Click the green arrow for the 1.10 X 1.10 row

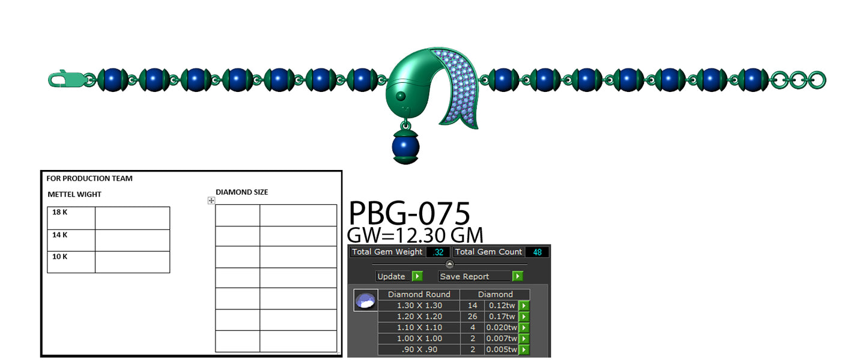coord(523,327)
